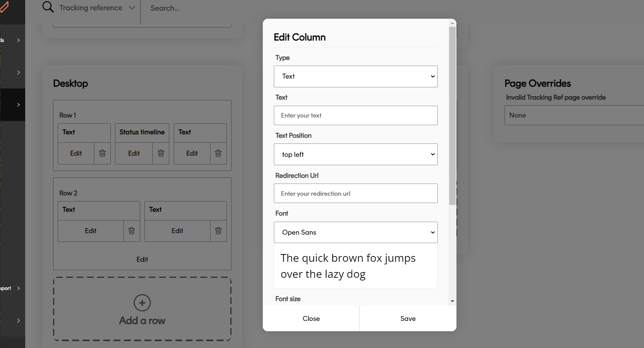
Task: Click the dialog scrollbar down arrow
Action: (x=452, y=301)
